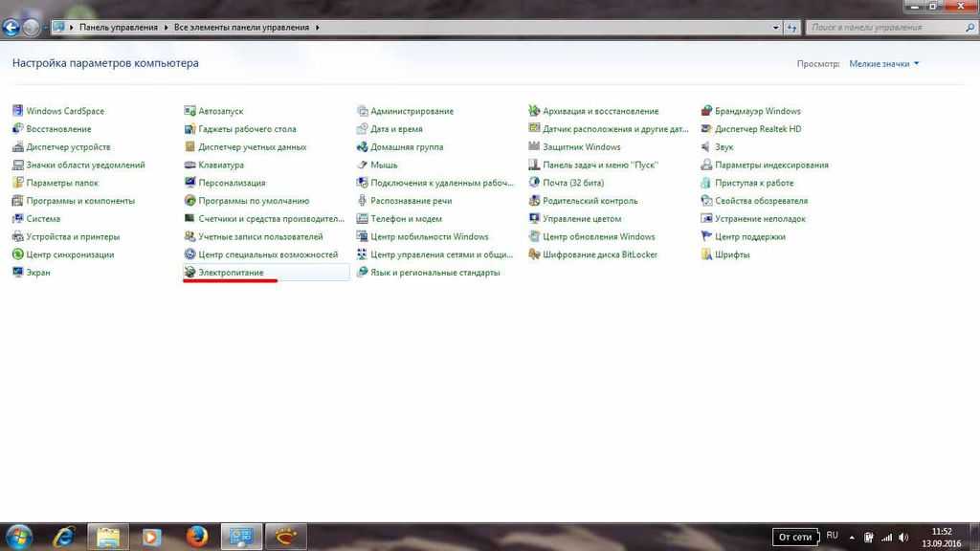Open the Шрифты fonts icon

tap(707, 254)
